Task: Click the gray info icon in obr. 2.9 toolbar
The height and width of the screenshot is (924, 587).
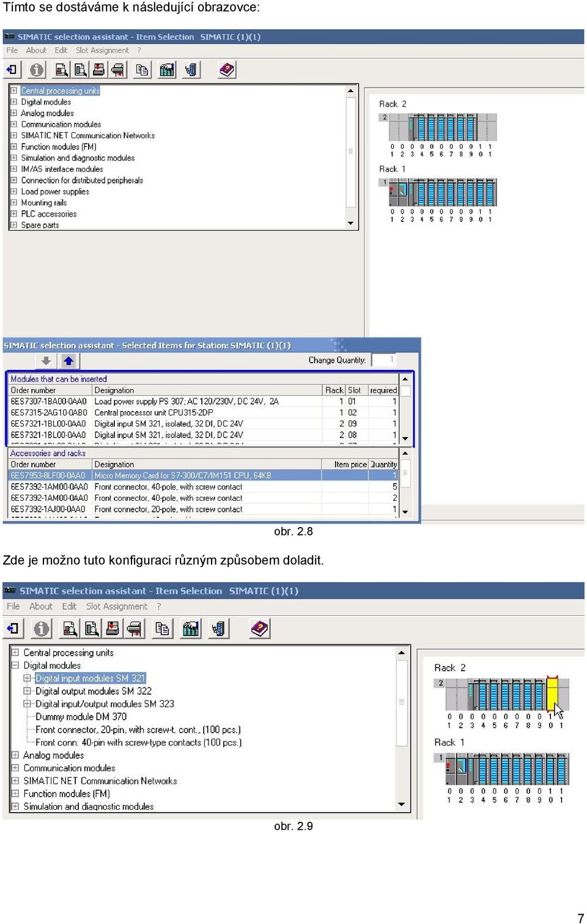Action: coord(41,629)
